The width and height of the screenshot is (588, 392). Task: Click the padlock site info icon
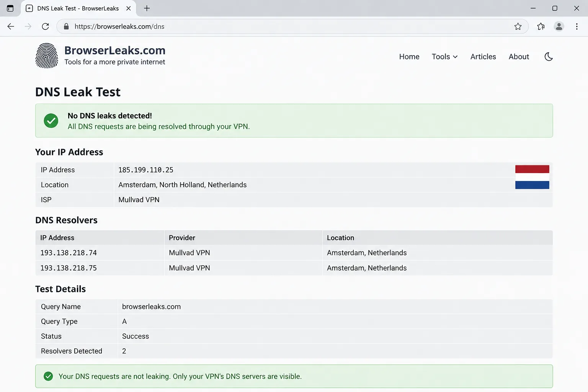coord(66,26)
